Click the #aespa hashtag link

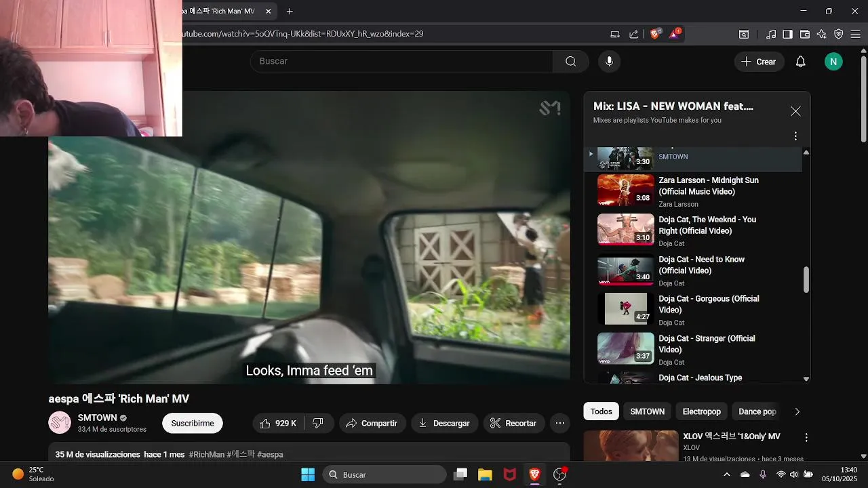click(270, 454)
